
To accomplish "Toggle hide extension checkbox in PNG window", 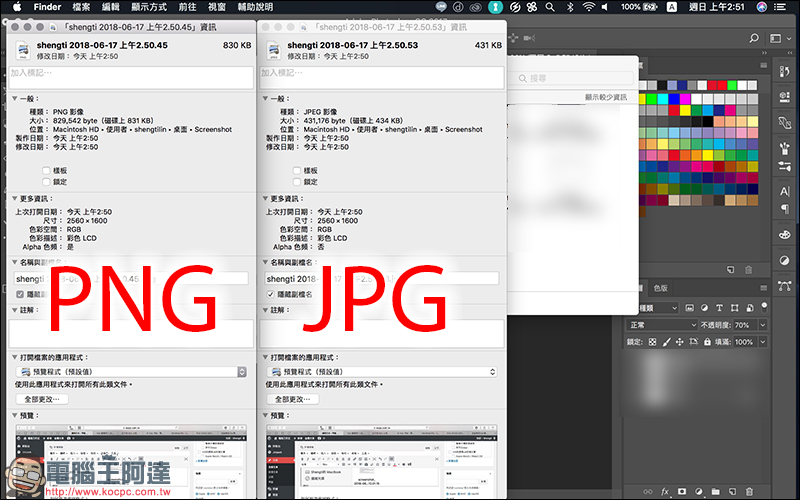I will pos(20,294).
